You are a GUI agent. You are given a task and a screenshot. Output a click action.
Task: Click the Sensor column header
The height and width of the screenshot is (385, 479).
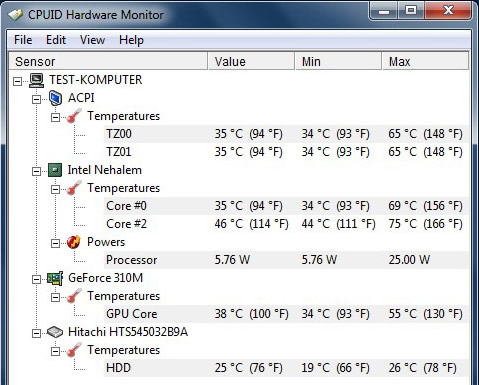pyautogui.click(x=108, y=61)
